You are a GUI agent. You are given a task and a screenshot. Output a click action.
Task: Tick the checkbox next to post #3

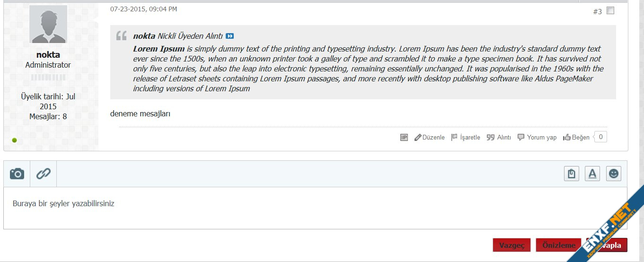(610, 10)
